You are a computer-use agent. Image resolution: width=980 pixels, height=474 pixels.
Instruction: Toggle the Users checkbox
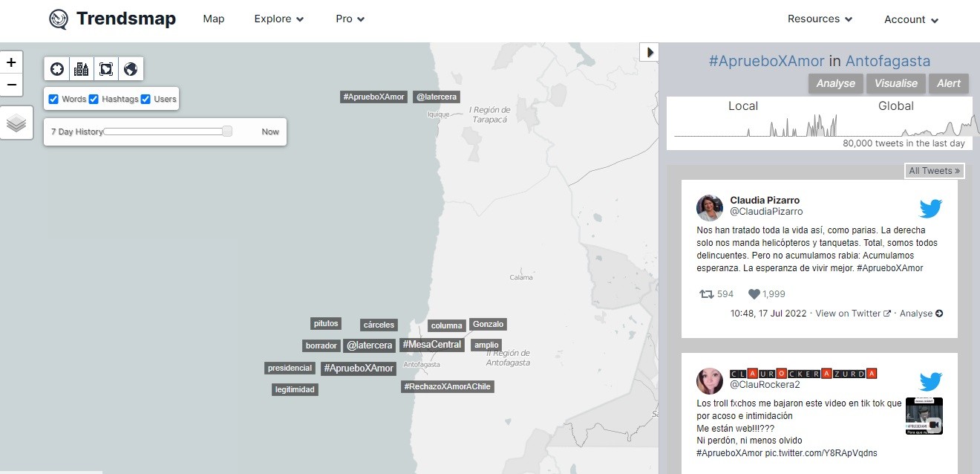pos(146,99)
